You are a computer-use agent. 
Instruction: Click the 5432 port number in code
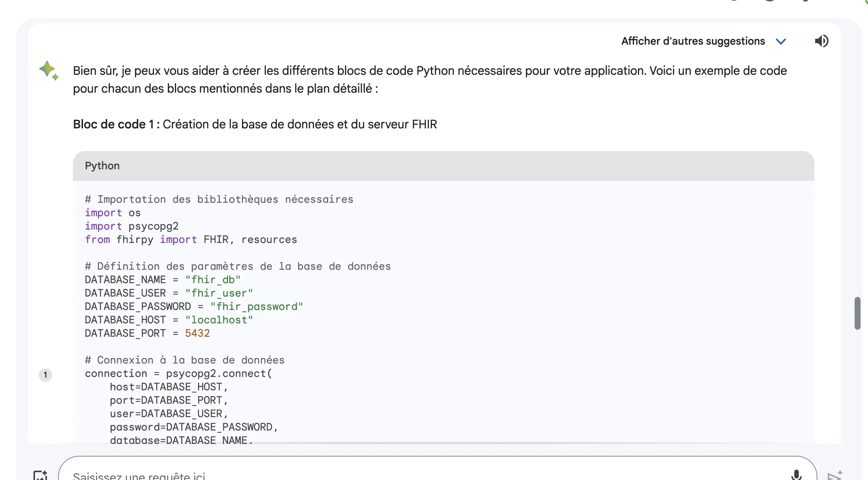coord(197,333)
